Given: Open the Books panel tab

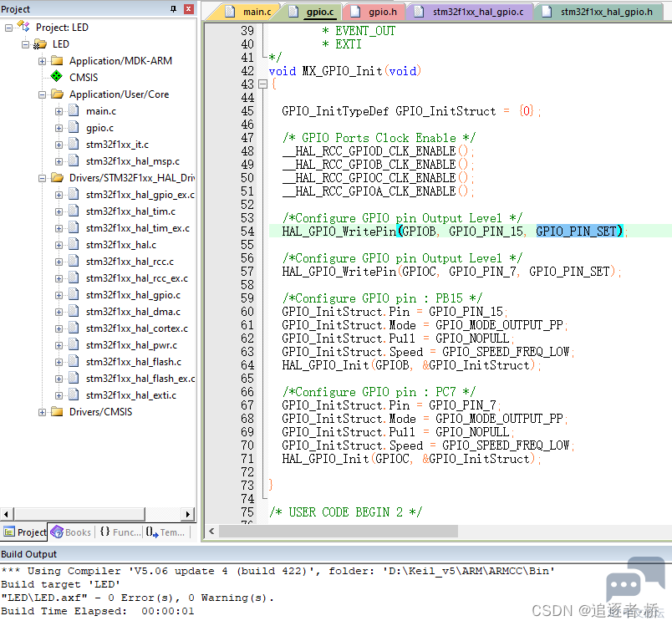Looking at the screenshot, I should coord(71,532).
